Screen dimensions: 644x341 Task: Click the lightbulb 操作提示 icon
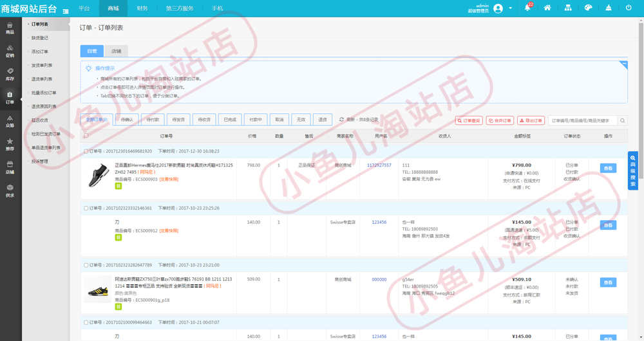(x=88, y=68)
